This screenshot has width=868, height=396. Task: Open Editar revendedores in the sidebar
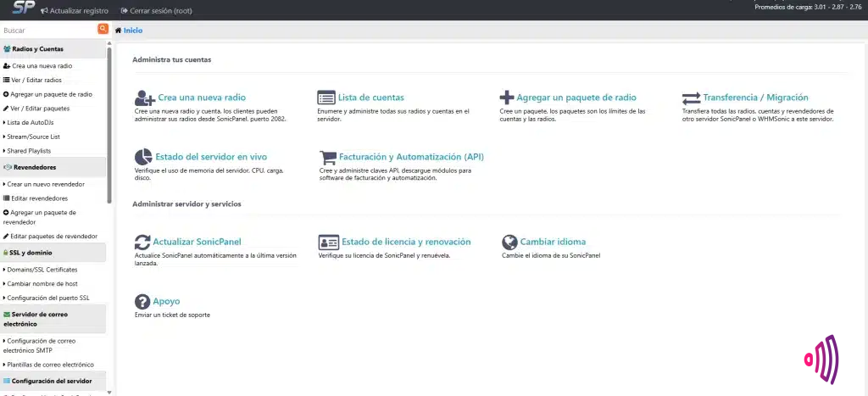pyautogui.click(x=39, y=198)
